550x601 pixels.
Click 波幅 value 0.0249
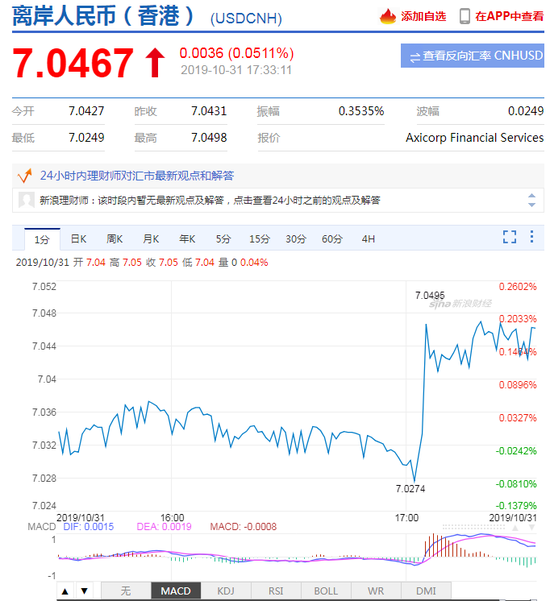[x=526, y=111]
